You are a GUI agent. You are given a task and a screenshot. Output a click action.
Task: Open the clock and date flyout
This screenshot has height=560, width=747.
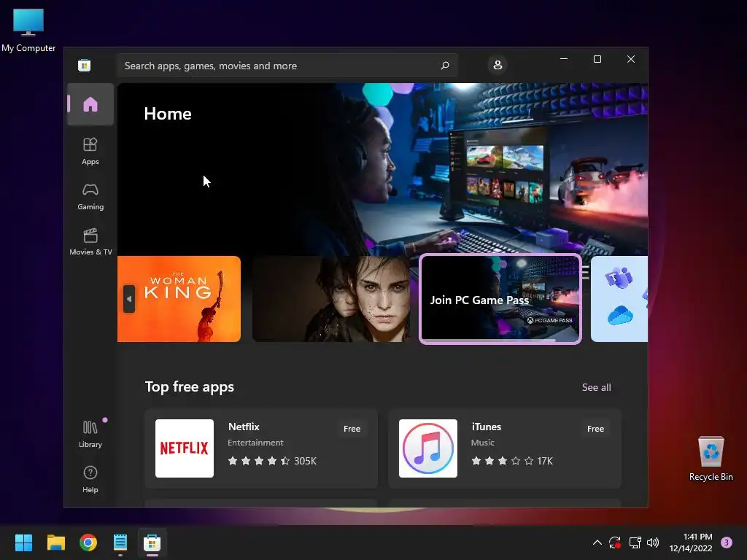691,542
